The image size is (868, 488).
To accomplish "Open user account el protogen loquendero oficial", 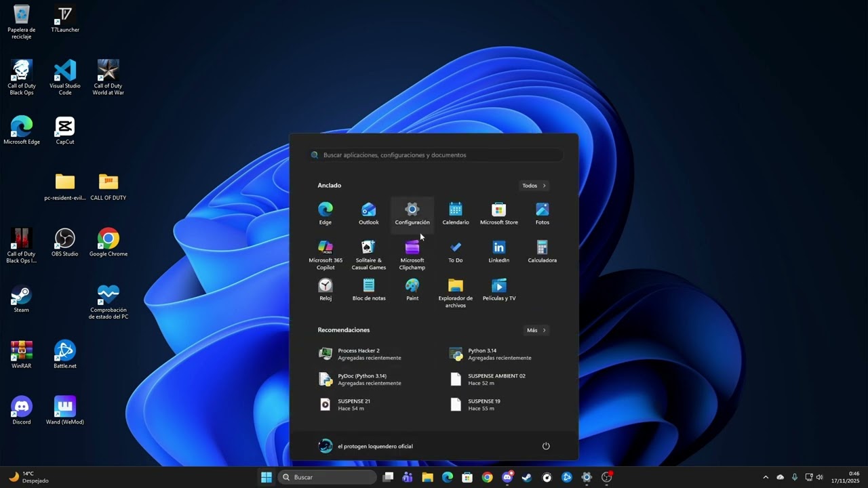I will (366, 446).
